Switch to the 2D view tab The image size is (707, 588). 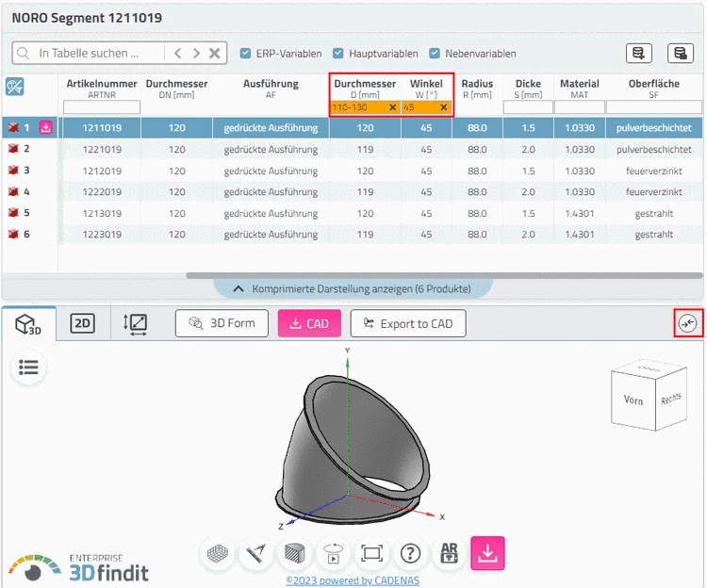83,323
